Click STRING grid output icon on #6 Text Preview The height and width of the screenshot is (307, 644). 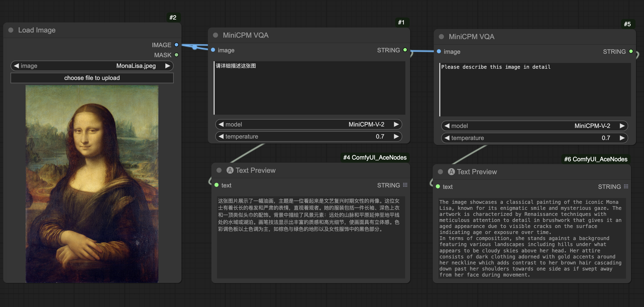click(x=626, y=186)
